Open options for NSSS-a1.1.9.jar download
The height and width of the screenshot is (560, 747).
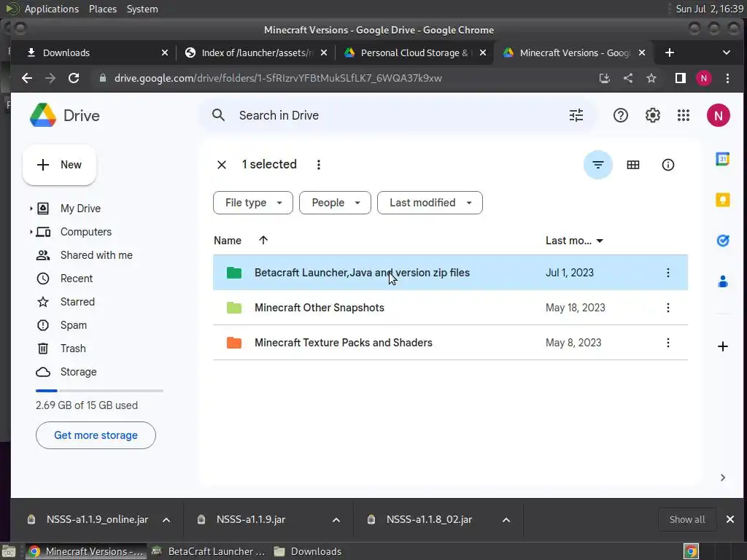[336, 520]
